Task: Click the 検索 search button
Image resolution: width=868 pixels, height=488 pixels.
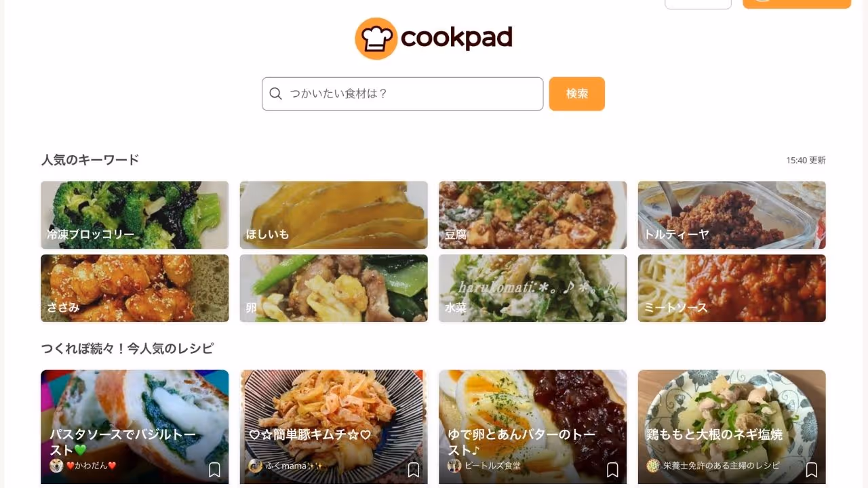Action: (x=577, y=94)
